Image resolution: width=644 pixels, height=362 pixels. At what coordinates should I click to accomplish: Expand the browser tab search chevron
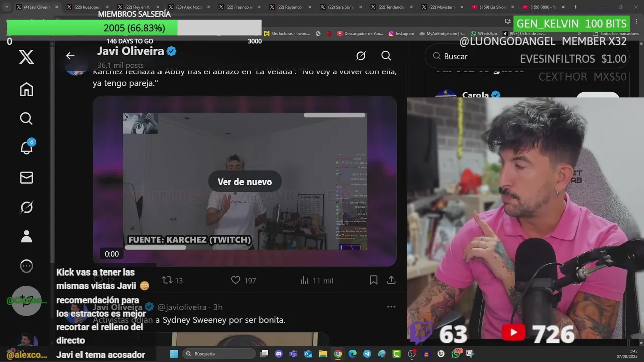click(6, 7)
